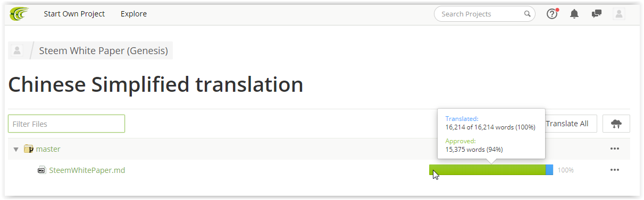Click the blue unapproved portion of progress bar

549,170
